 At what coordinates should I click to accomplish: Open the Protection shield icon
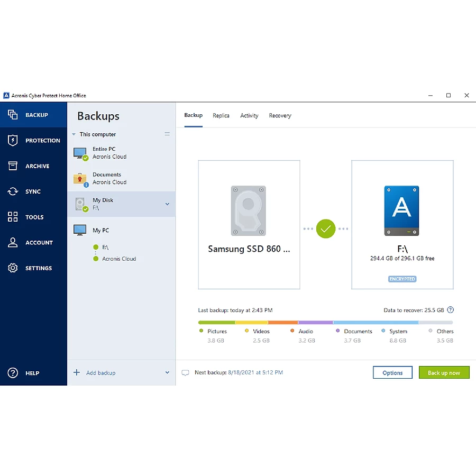pyautogui.click(x=13, y=140)
